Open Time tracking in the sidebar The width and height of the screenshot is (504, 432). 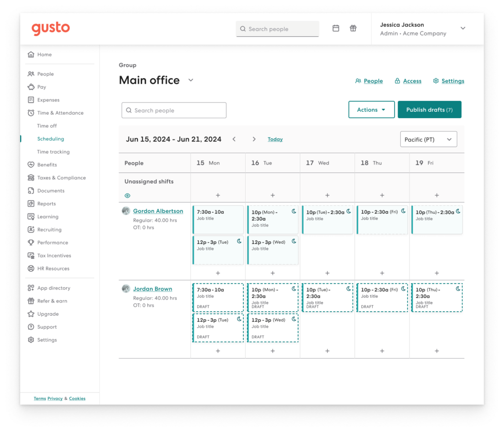pos(53,152)
